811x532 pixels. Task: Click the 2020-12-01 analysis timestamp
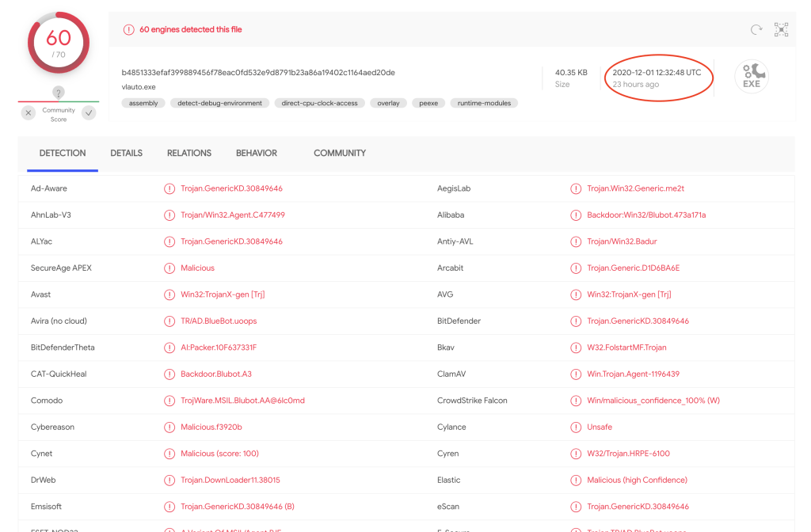(657, 72)
